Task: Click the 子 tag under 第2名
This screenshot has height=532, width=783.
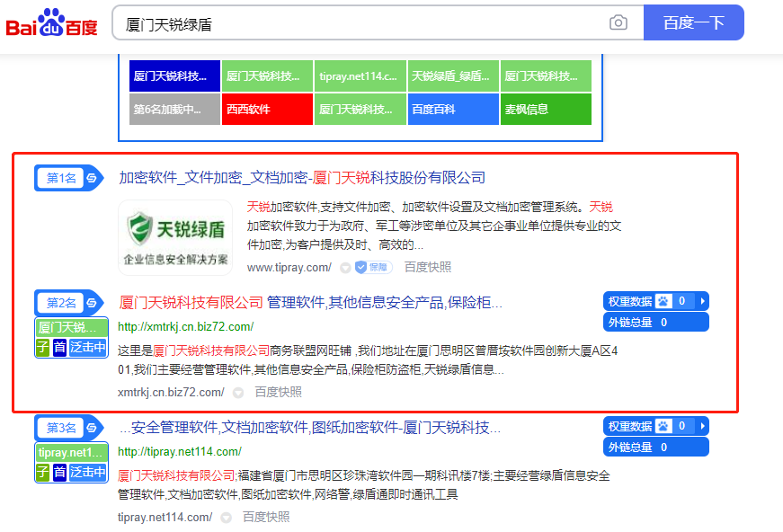Action: point(43,347)
